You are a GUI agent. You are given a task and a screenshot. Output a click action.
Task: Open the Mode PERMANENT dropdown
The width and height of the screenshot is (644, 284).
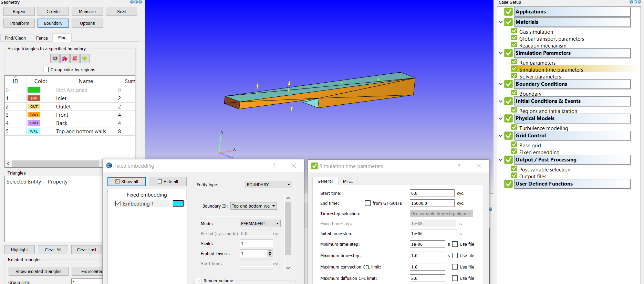(260, 223)
